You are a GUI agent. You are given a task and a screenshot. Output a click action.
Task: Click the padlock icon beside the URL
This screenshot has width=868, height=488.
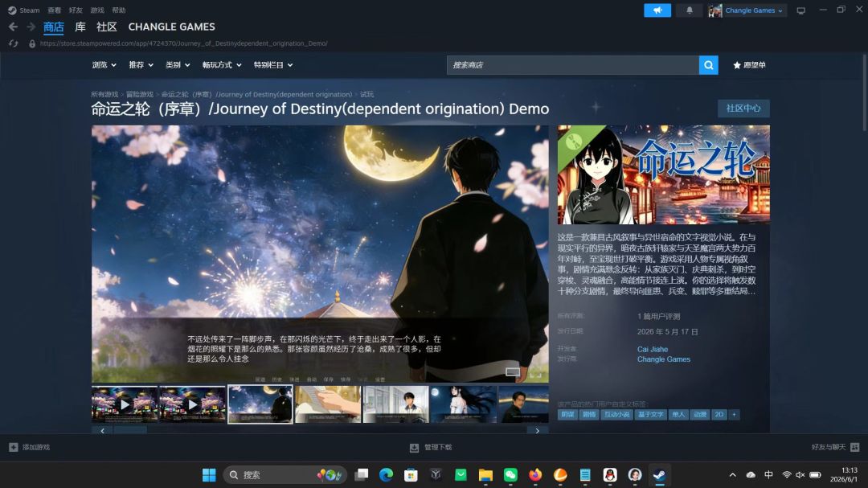(x=32, y=43)
